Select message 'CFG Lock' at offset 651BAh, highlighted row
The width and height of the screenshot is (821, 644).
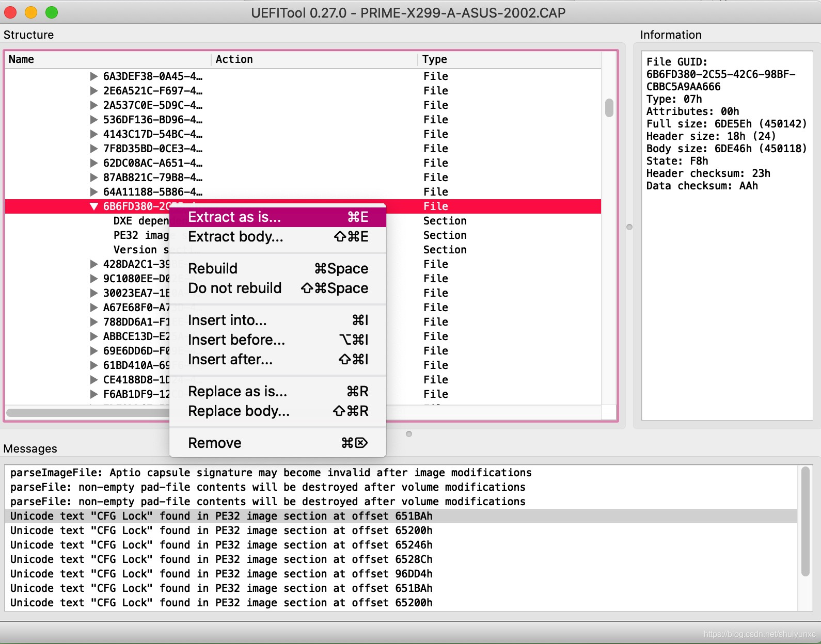401,516
